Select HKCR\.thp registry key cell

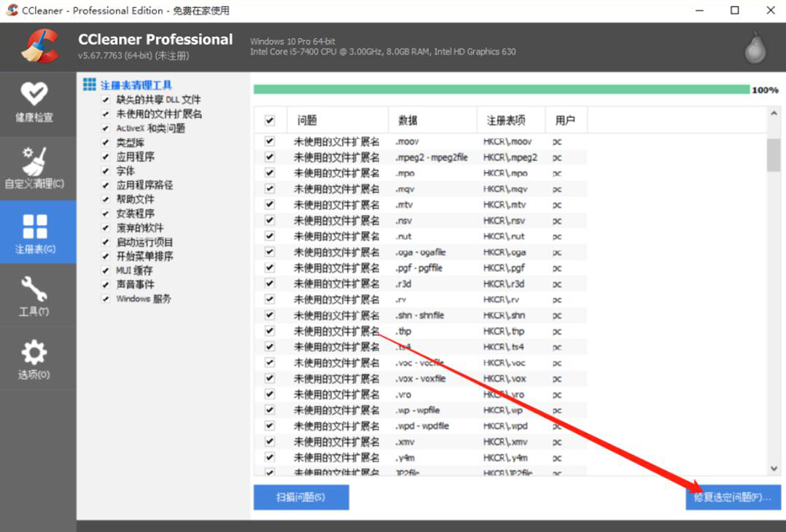click(503, 331)
